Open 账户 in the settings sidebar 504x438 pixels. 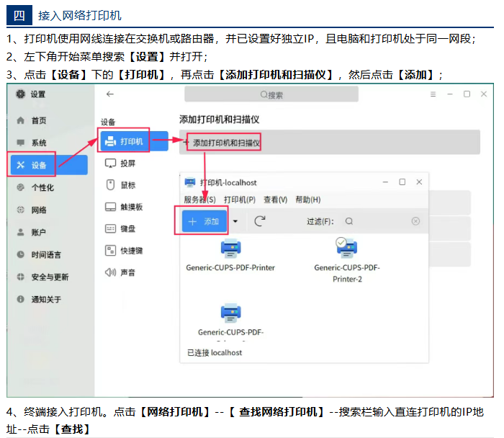38,232
